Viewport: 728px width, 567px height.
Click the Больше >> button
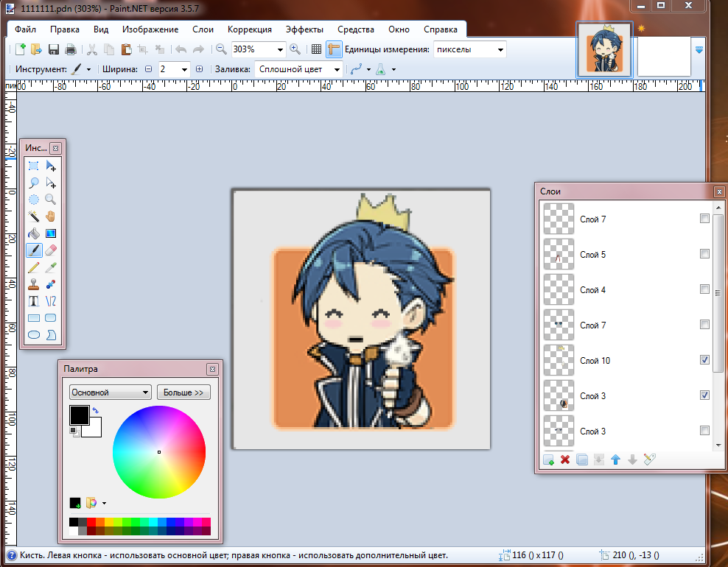183,392
